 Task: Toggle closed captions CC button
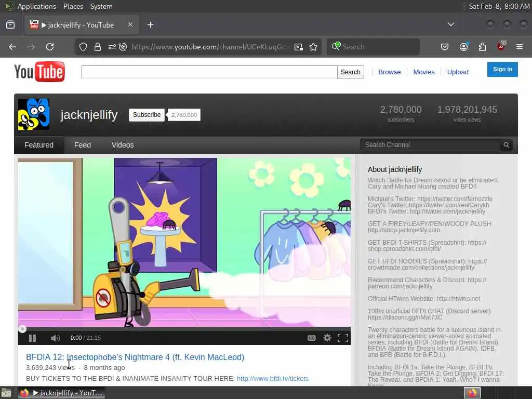coord(312,338)
